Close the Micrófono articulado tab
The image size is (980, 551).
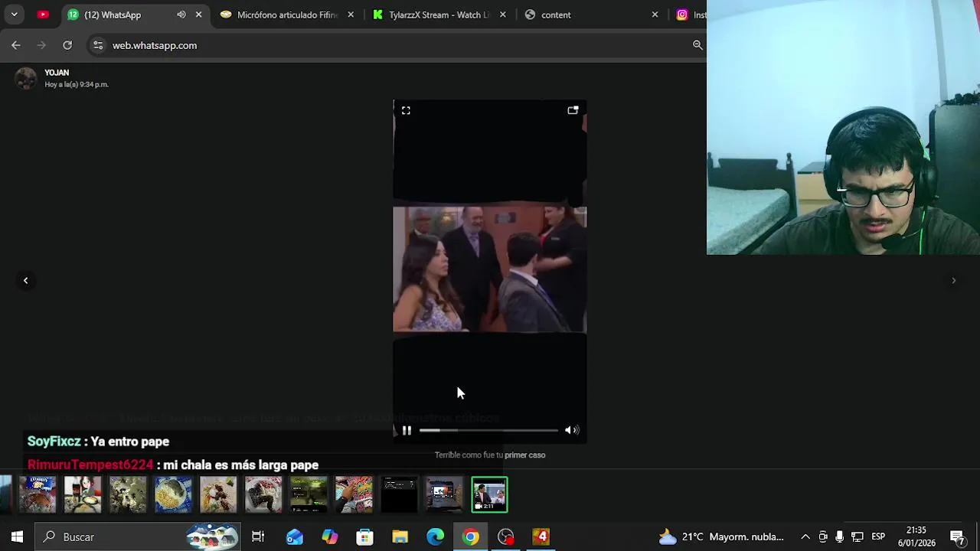point(351,15)
